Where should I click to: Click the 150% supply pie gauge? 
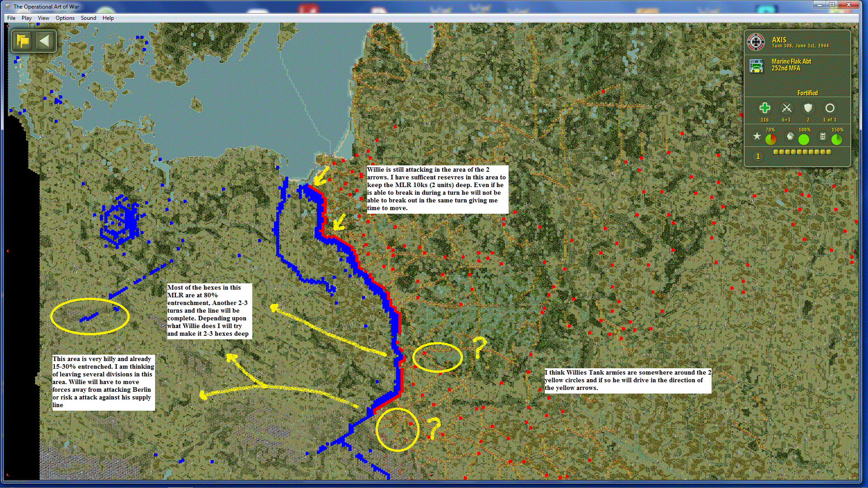click(837, 140)
